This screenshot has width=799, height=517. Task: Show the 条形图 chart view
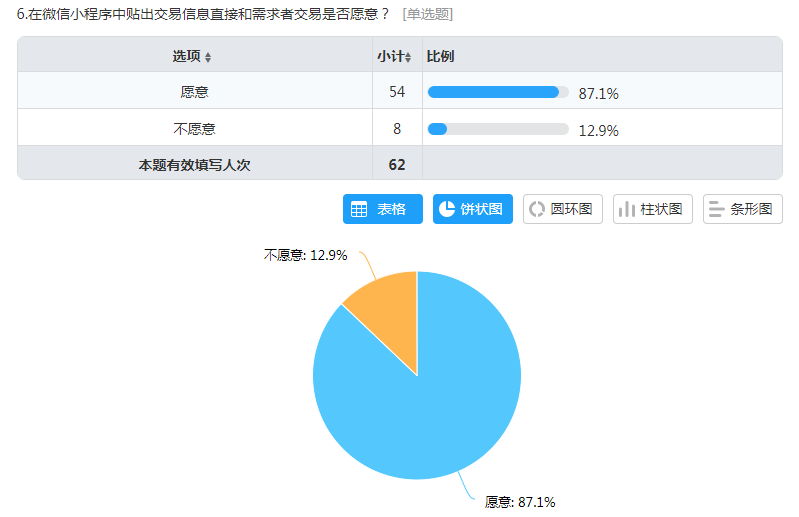coord(742,209)
